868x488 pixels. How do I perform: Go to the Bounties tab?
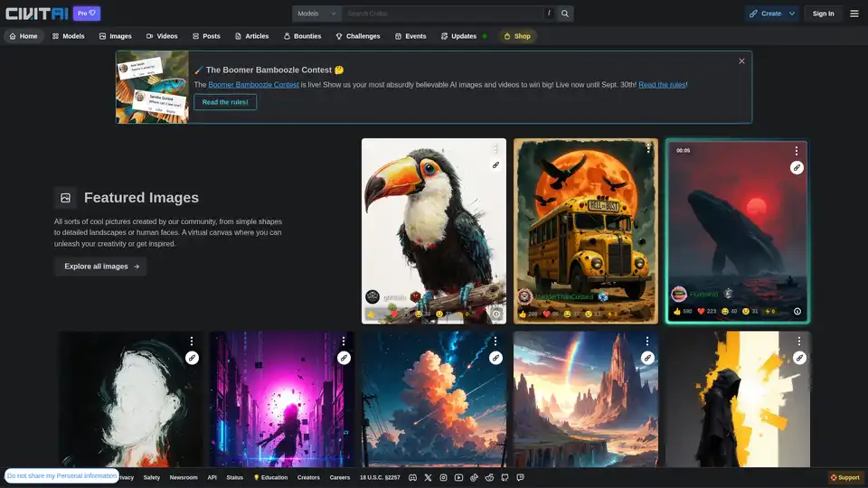pyautogui.click(x=302, y=36)
